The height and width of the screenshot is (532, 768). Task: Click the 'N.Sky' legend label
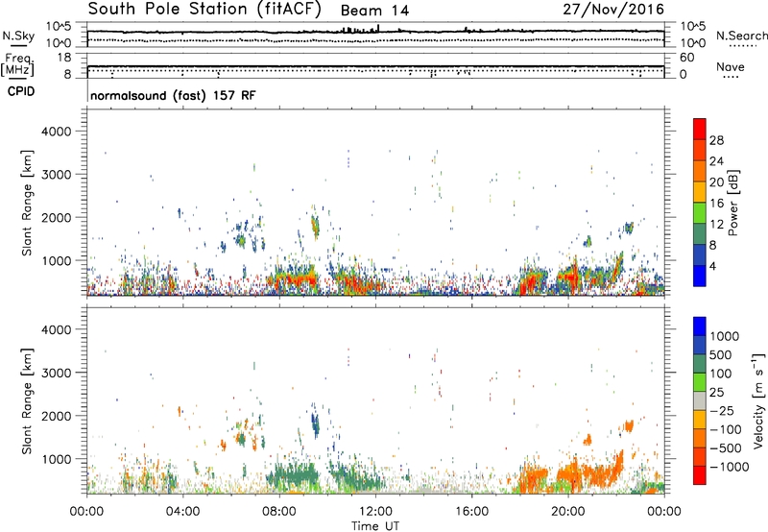(x=18, y=36)
